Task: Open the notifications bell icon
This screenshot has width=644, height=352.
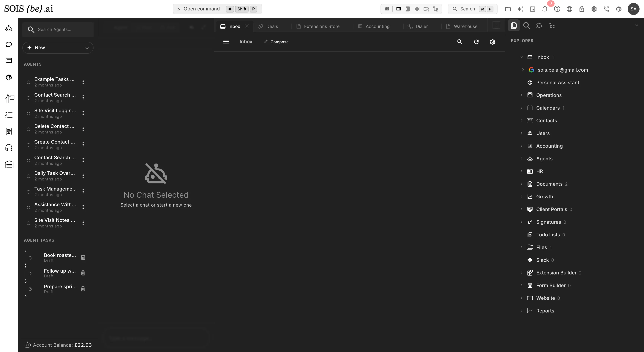Action: coord(545,9)
